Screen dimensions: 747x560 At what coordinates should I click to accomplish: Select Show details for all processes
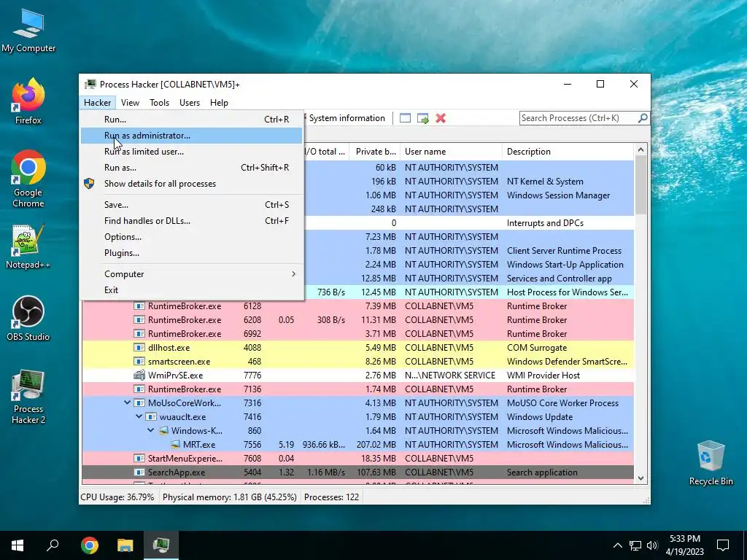click(x=192, y=183)
